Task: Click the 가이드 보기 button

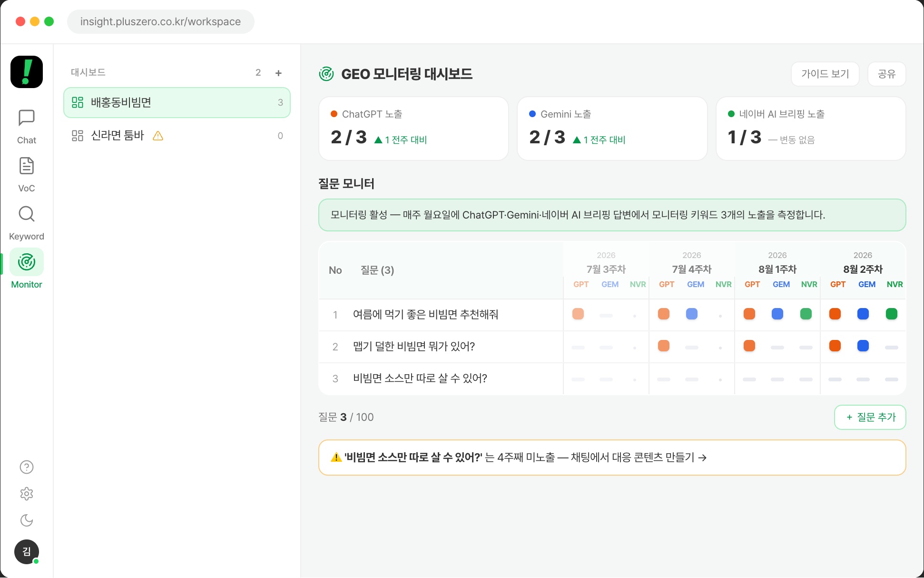Action: point(825,74)
